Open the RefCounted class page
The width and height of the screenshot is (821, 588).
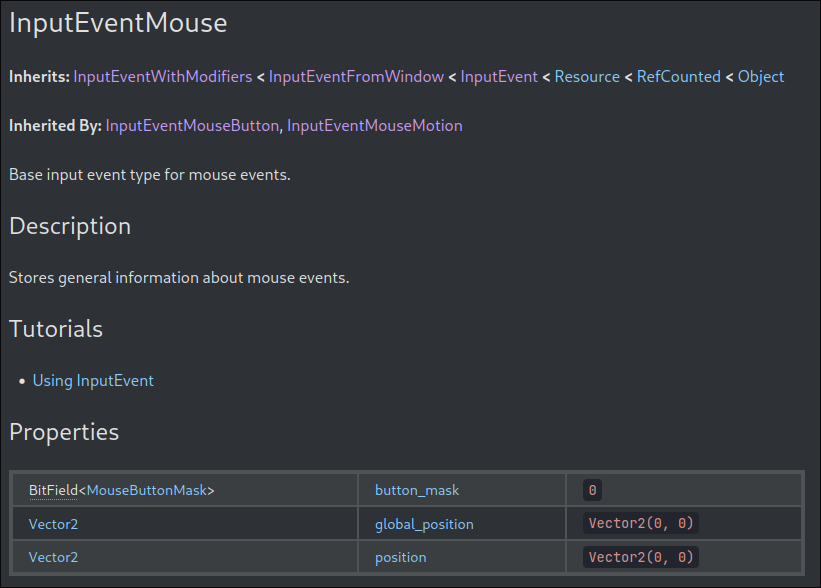click(679, 77)
